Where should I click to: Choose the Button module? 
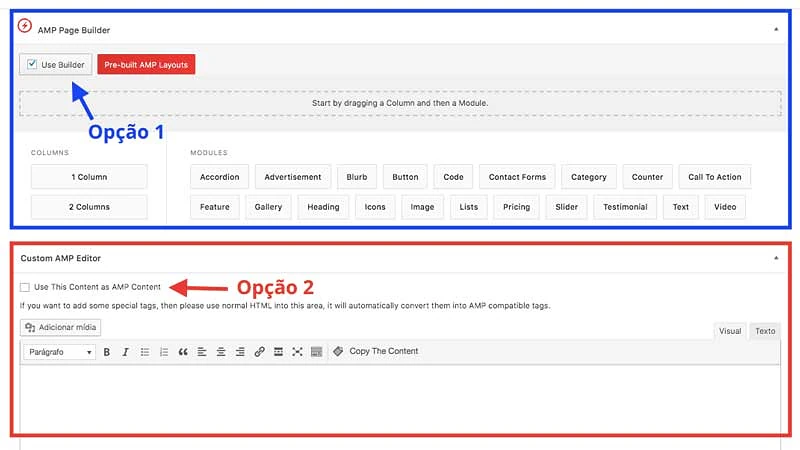pos(405,177)
